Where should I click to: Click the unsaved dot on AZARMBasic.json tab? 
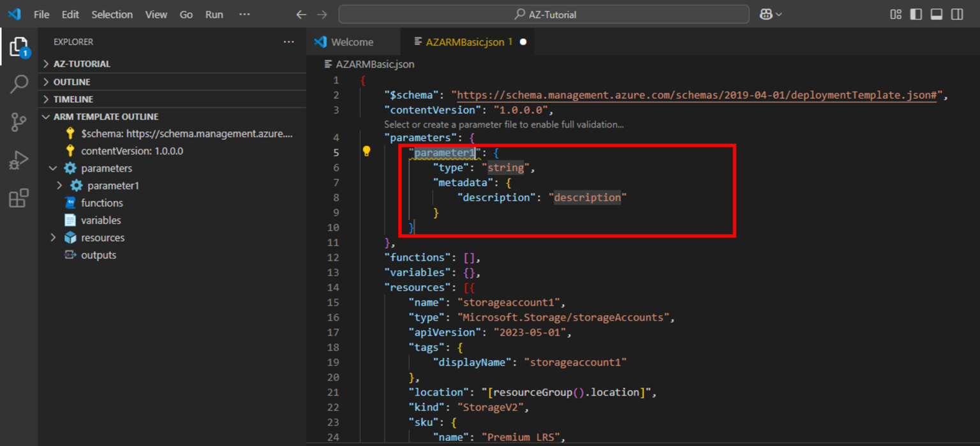523,42
